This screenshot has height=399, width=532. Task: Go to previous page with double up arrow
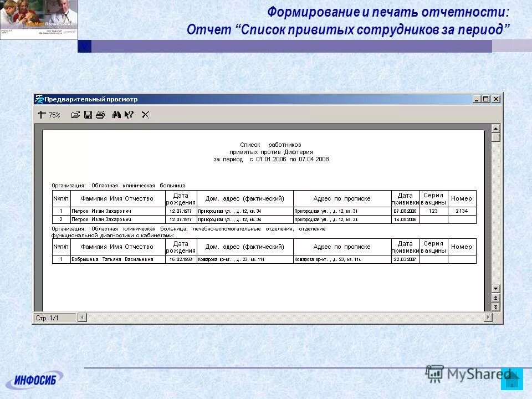click(495, 298)
